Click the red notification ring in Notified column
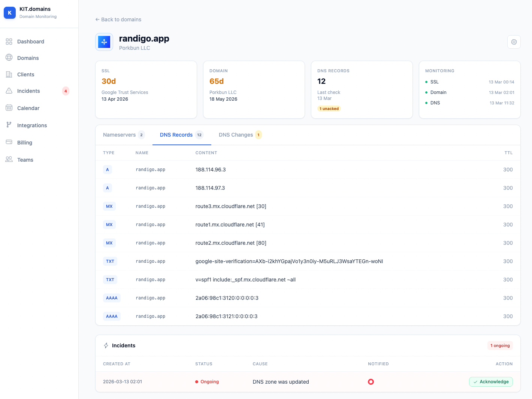532x399 pixels. tap(371, 382)
